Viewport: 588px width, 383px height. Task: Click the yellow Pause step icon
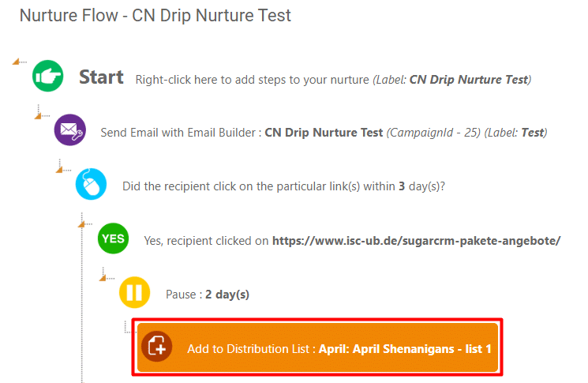[135, 292]
